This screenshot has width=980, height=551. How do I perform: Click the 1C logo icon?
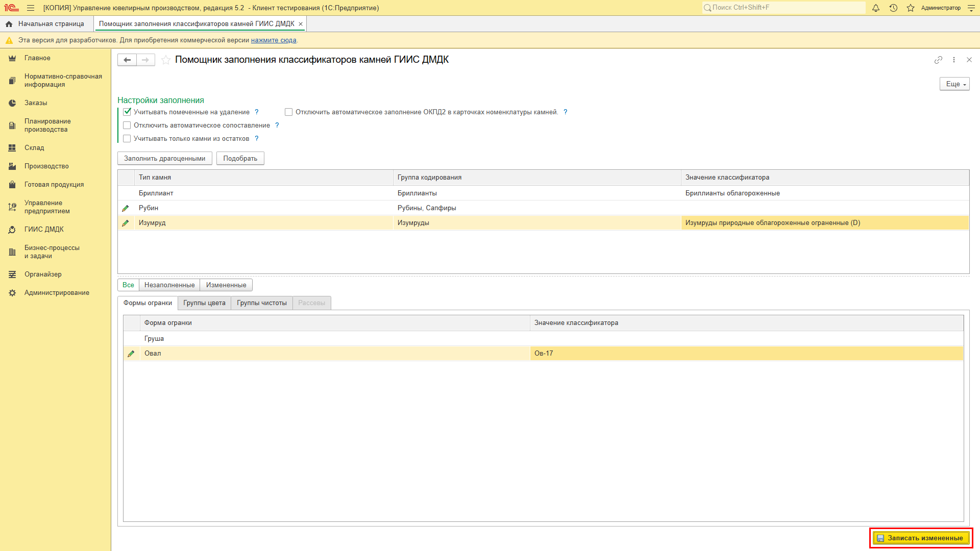tap(11, 8)
